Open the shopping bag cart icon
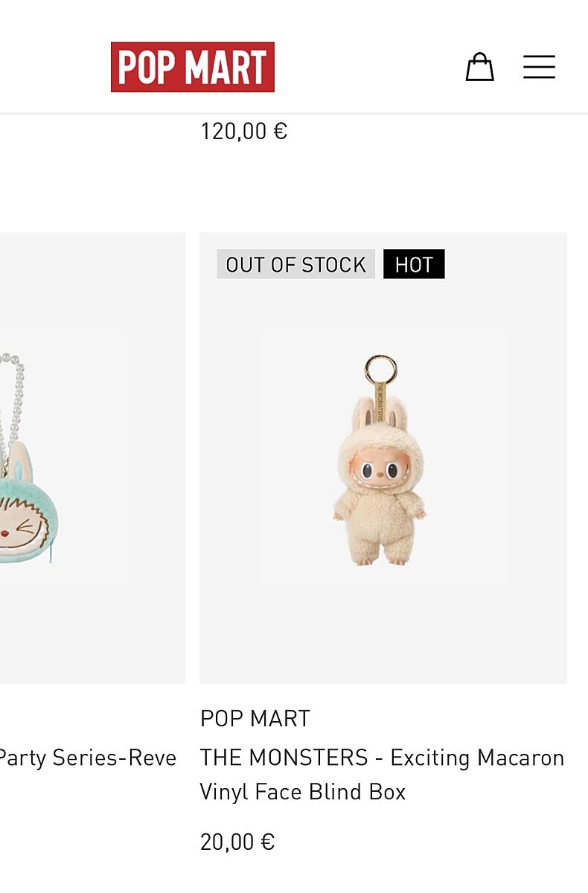Image resolution: width=588 pixels, height=893 pixels. click(x=479, y=67)
